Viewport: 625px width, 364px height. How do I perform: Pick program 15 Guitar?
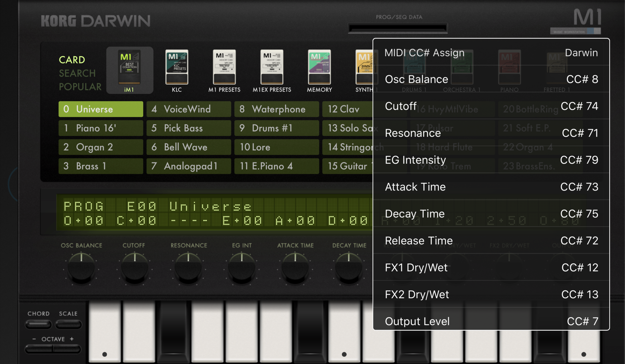(x=347, y=166)
